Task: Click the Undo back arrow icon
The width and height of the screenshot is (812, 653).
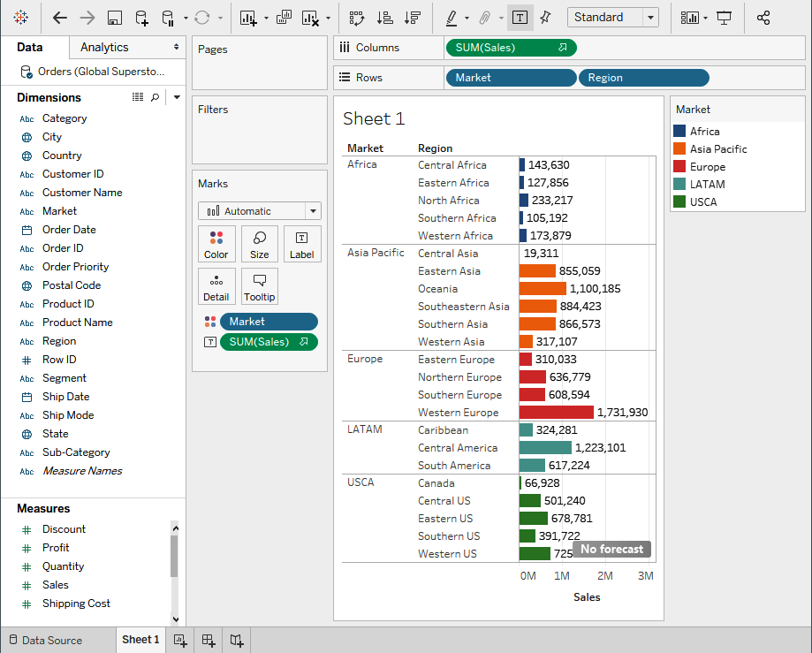Action: [60, 19]
